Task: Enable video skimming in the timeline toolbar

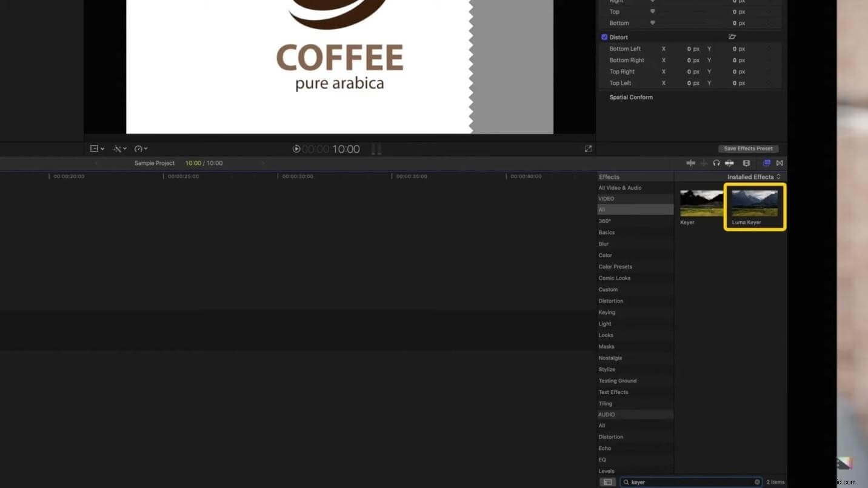Action: coord(690,162)
